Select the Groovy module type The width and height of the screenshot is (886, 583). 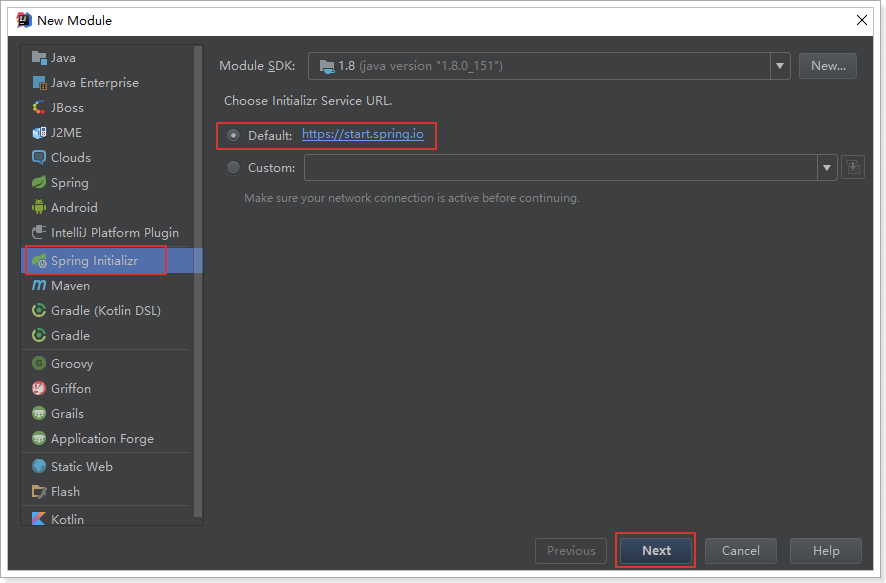[69, 363]
